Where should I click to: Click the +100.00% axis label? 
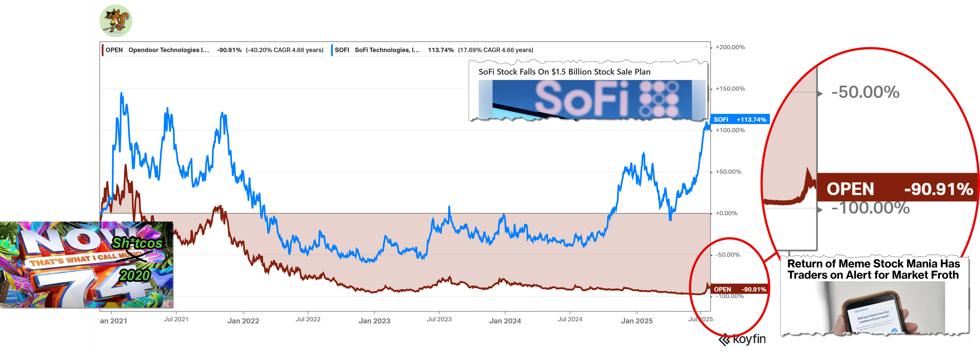pos(730,130)
